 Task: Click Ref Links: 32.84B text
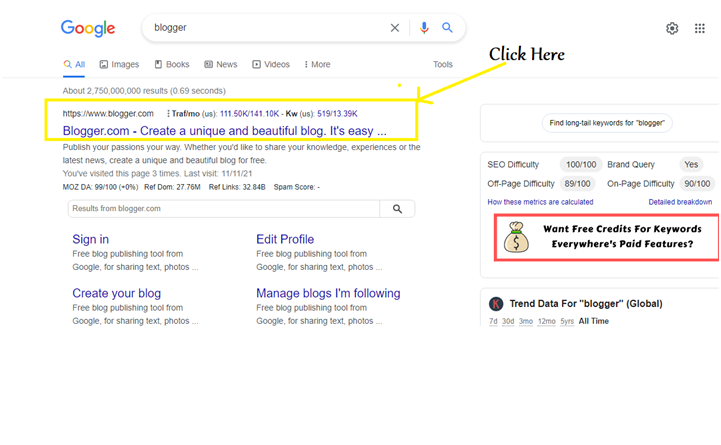coord(237,187)
